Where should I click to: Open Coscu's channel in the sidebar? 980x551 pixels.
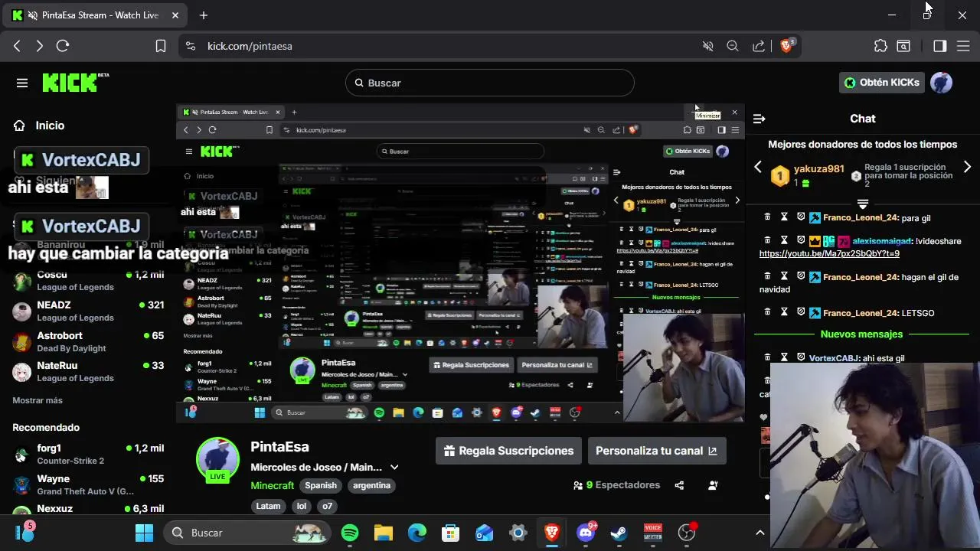[88, 280]
